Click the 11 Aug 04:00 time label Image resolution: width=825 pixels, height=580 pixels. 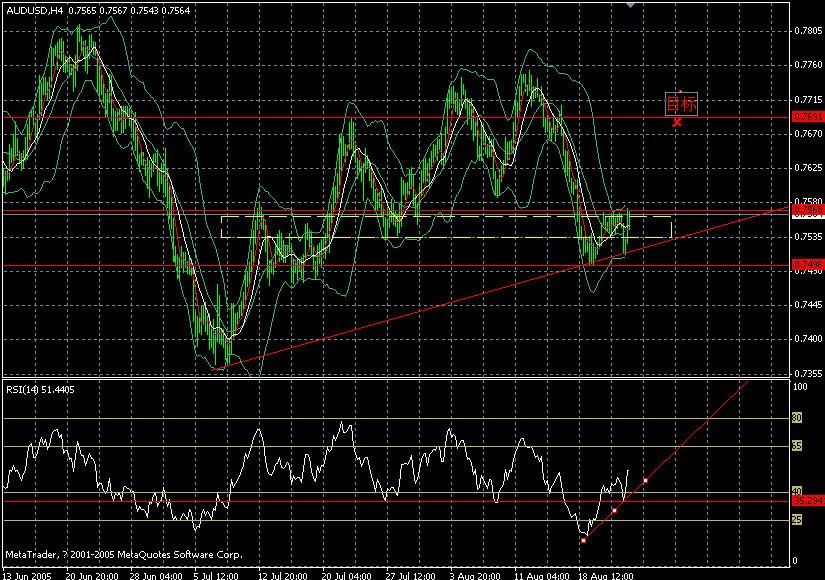point(541,575)
